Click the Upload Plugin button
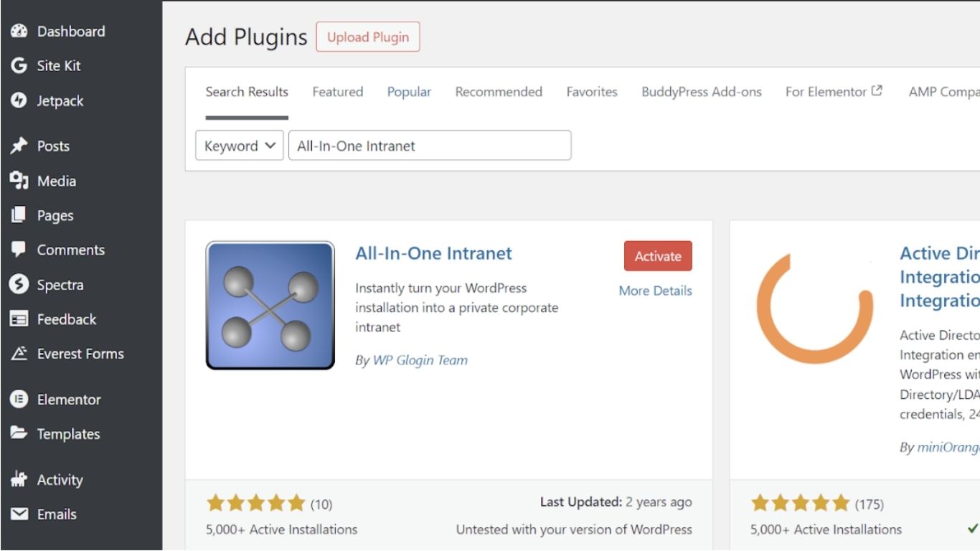Screen dimensions: 980x551 tap(368, 37)
